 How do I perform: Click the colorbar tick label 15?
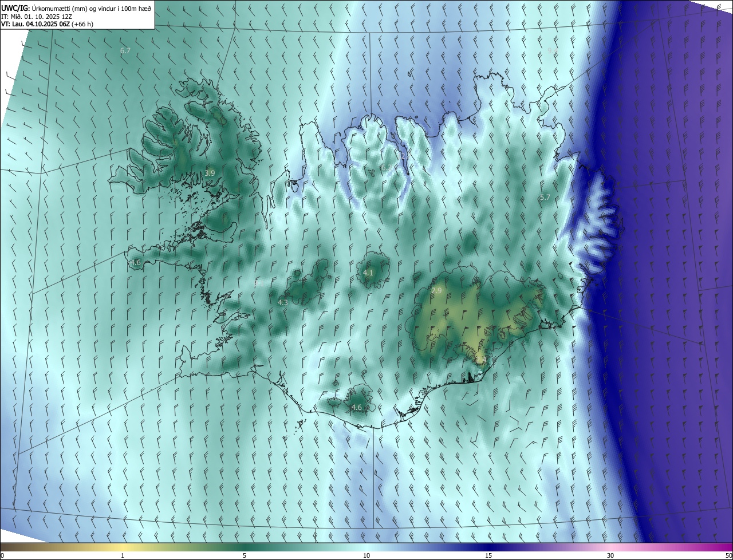point(488,555)
